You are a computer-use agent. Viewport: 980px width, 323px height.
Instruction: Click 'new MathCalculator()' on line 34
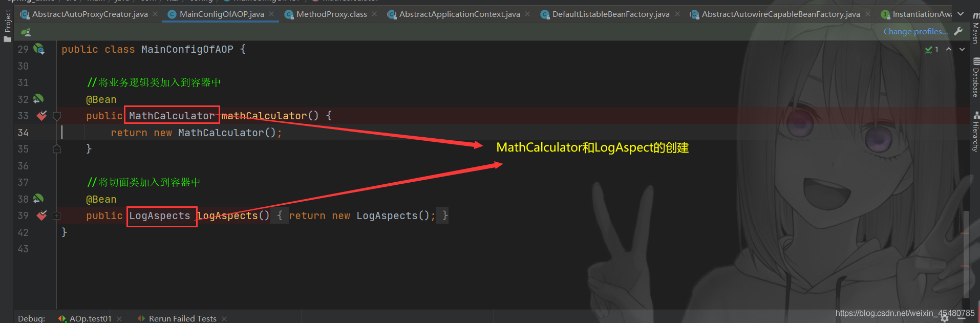click(x=215, y=133)
